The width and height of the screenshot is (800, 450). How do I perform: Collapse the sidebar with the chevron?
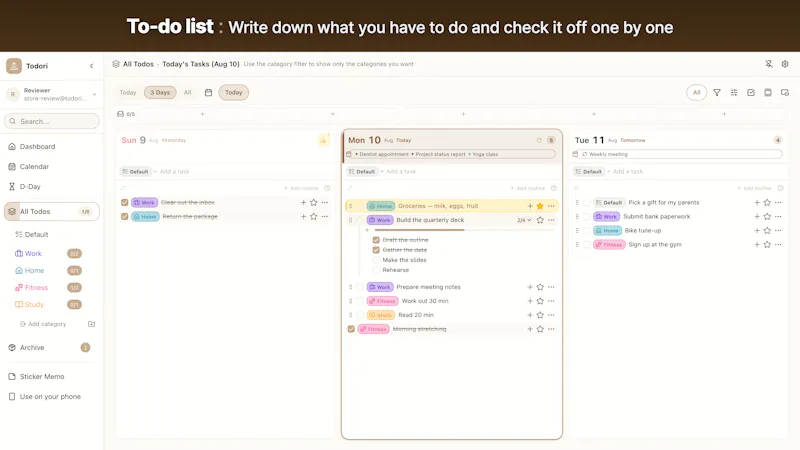(91, 66)
